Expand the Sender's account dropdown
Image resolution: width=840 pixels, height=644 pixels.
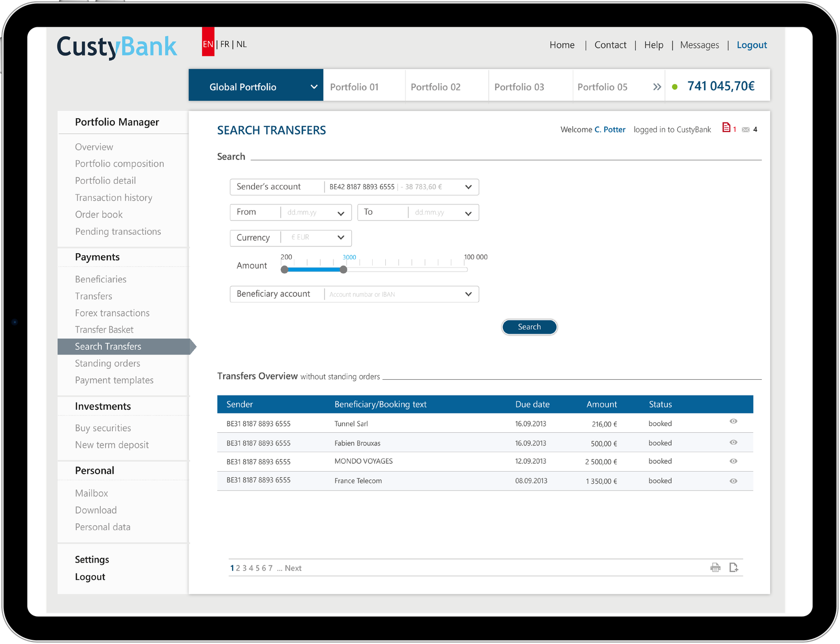tap(468, 187)
